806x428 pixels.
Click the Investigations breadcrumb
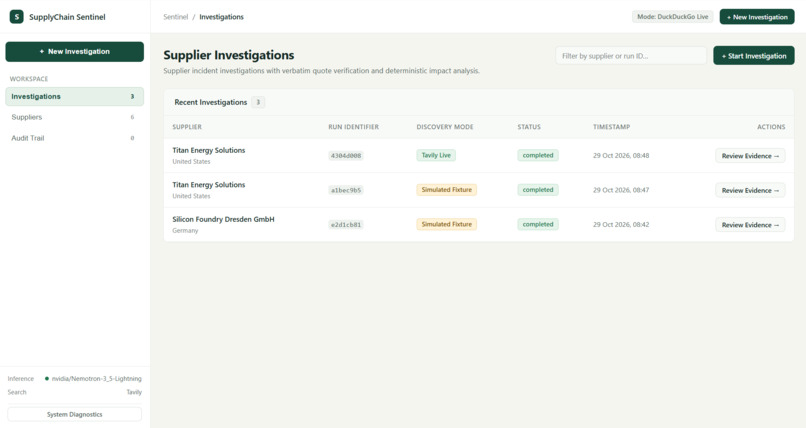222,17
